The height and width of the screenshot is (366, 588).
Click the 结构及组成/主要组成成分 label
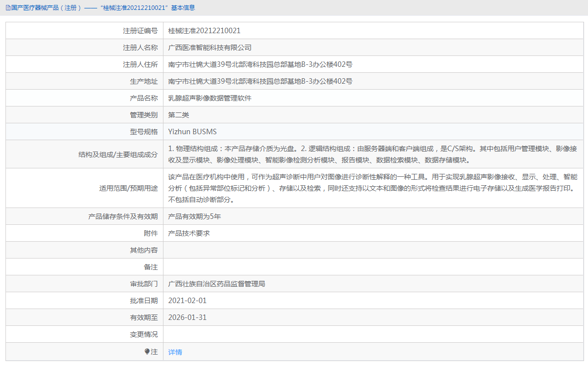pyautogui.click(x=118, y=155)
